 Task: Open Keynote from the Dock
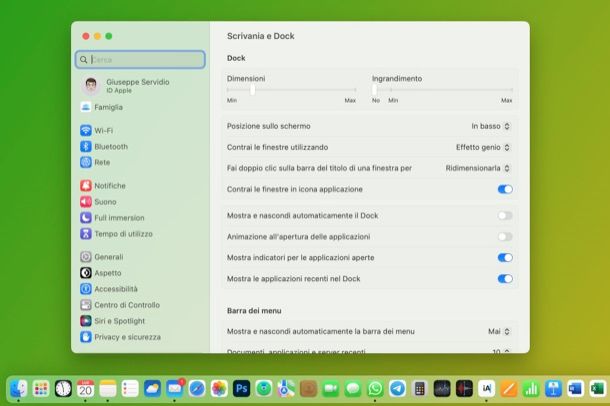(x=553, y=388)
